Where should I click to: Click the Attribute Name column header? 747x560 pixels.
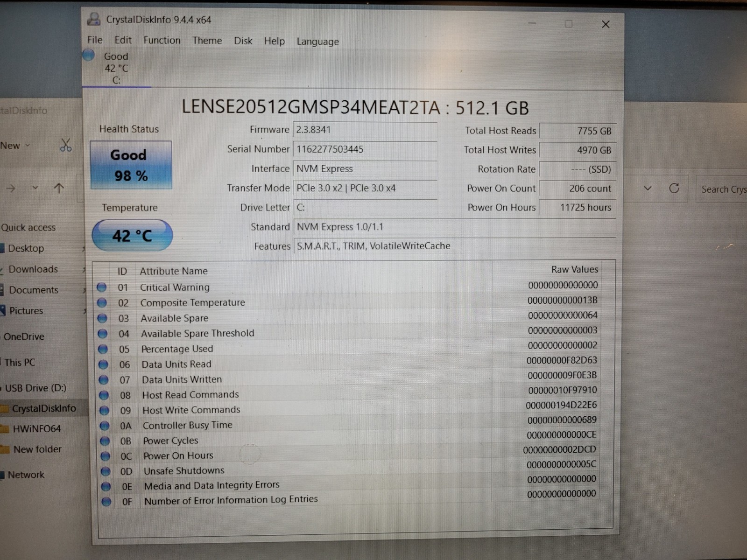pos(174,271)
